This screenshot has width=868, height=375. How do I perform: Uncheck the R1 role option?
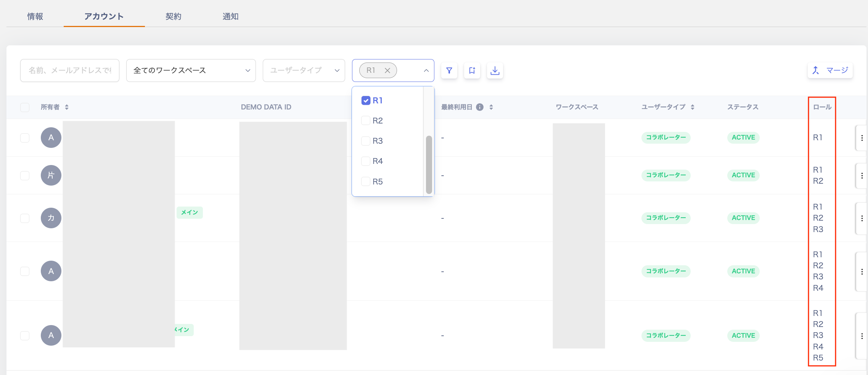pos(366,101)
